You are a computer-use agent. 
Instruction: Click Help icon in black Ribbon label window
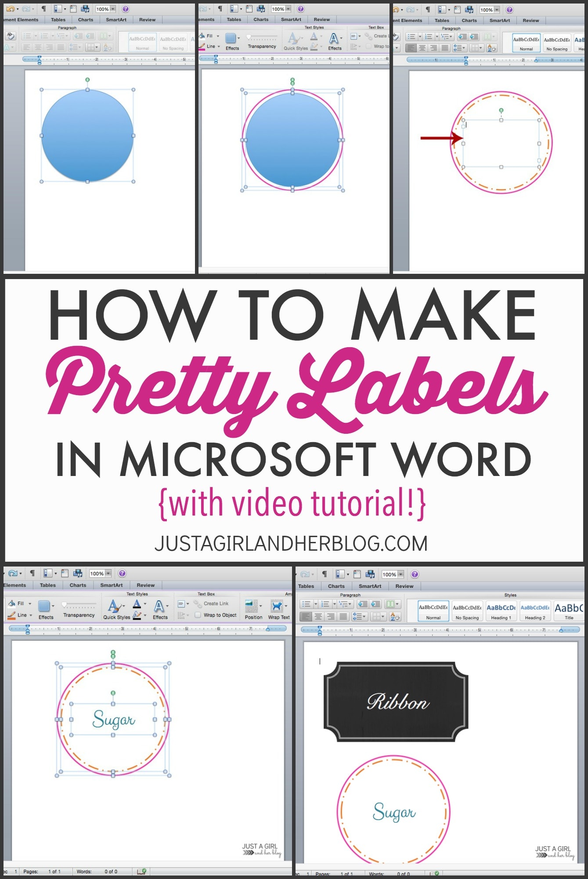click(415, 574)
